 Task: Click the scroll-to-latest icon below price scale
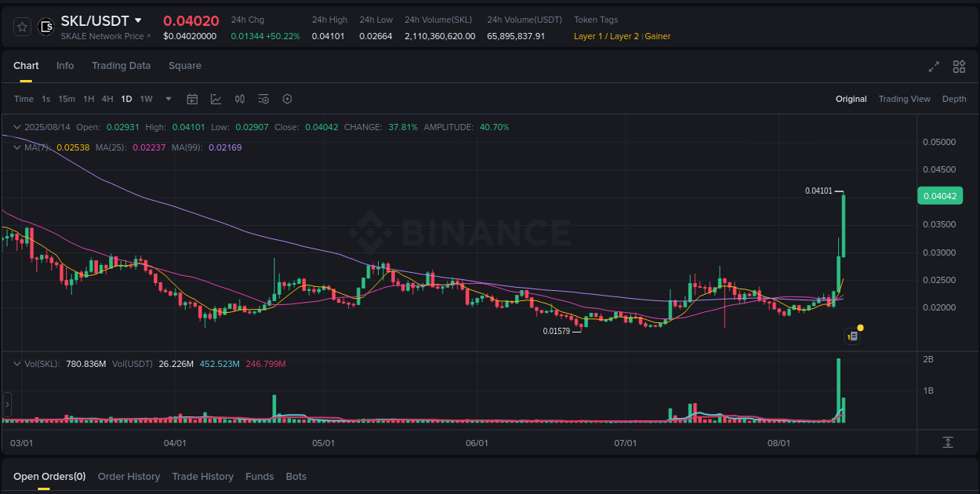point(947,443)
